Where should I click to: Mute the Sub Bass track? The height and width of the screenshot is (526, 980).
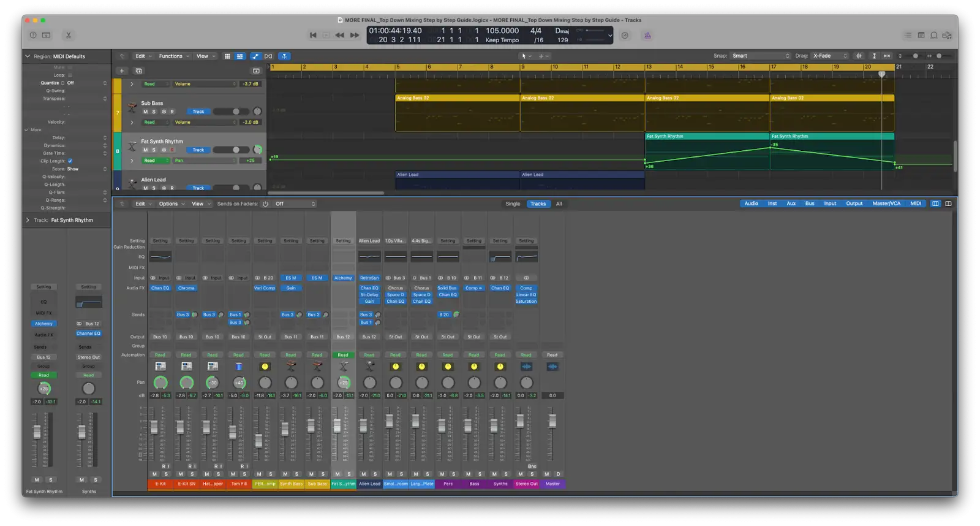pos(145,112)
